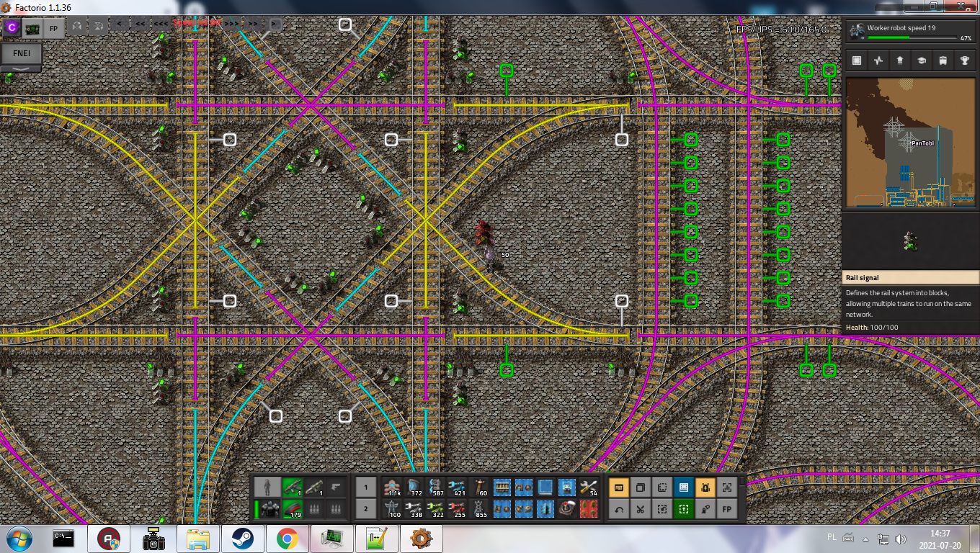
Task: Collapse the mod button bar under FNEI
Action: tap(22, 68)
